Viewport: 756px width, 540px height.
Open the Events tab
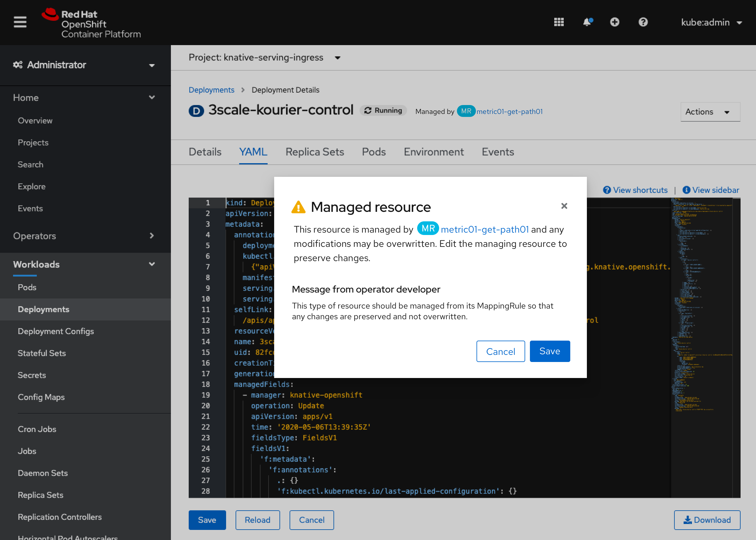[498, 152]
